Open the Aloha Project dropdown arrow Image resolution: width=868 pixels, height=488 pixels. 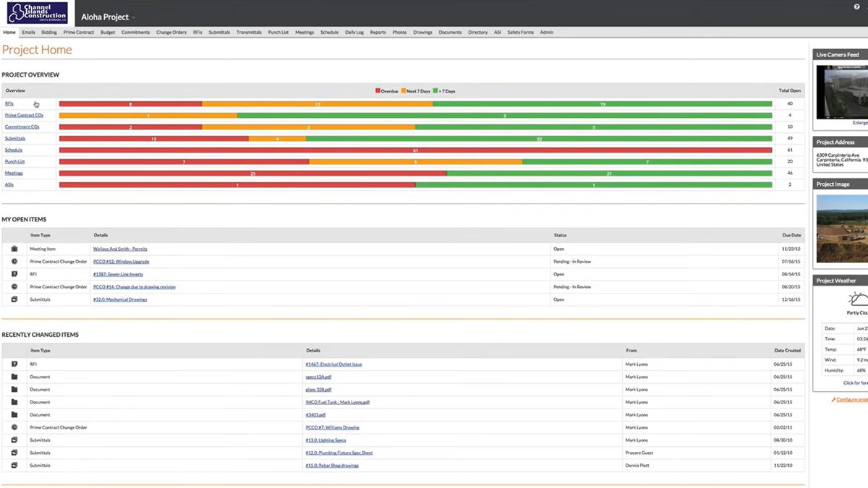[x=132, y=17]
